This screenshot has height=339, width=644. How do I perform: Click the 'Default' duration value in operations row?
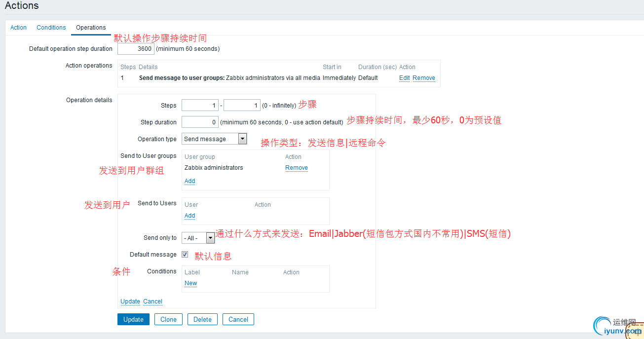coord(368,78)
